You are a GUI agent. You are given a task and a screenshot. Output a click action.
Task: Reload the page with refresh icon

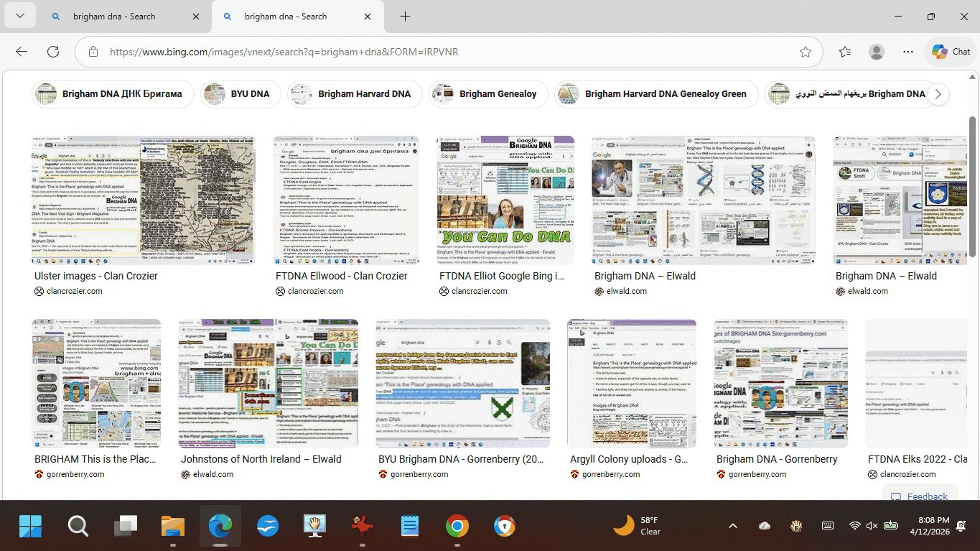coord(53,52)
